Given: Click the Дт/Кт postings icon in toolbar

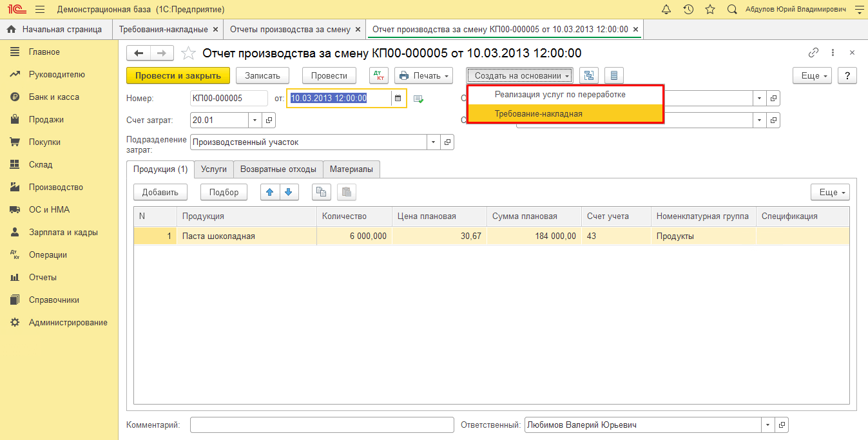Looking at the screenshot, I should [x=379, y=75].
